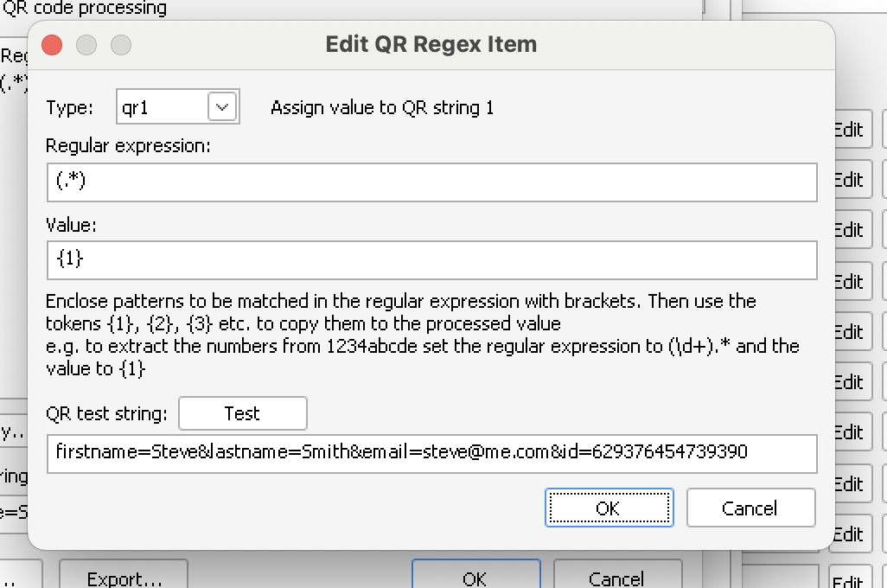Click the QR test string text field
The height and width of the screenshot is (588, 887).
click(432, 453)
